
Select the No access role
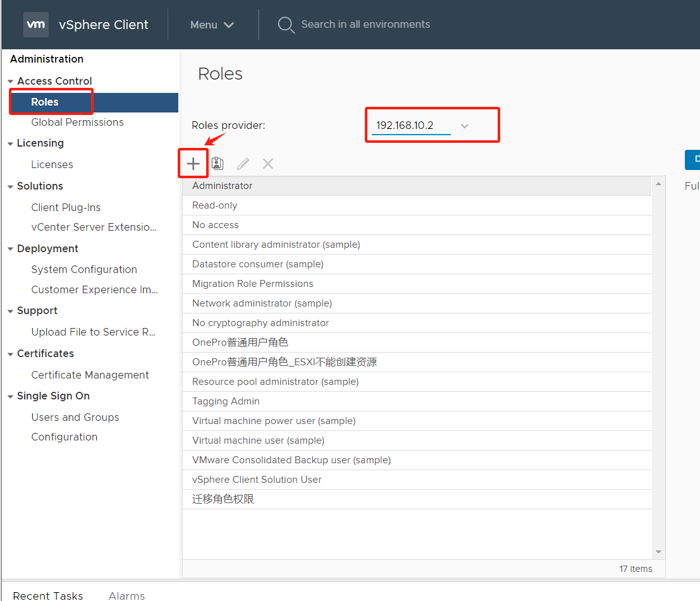pos(417,225)
